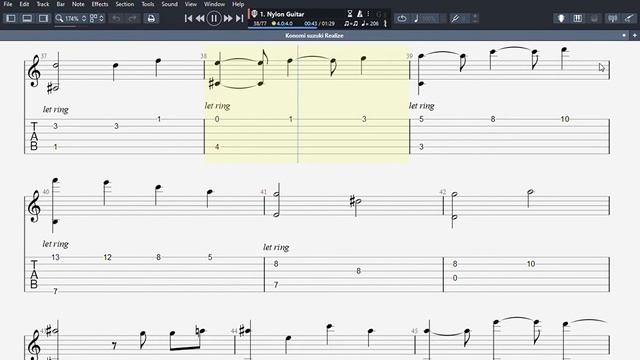Jump to the first bar
640x360 pixels.
188,18
